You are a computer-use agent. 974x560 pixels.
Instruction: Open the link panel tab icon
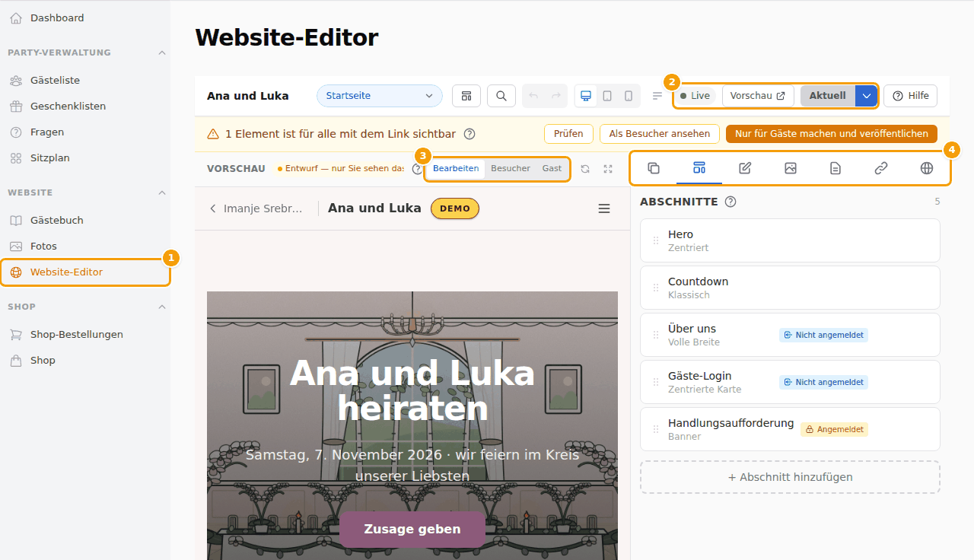[x=881, y=168]
